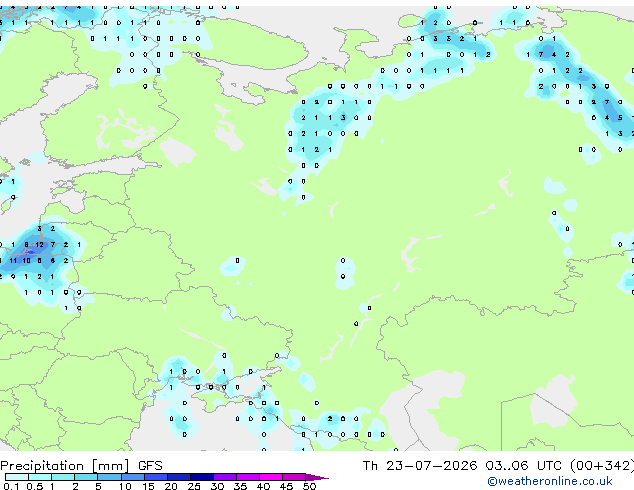Screen dimensions: 634x490
Task: Click the weatheronline.co.uk copyright link
Action: 550,481
